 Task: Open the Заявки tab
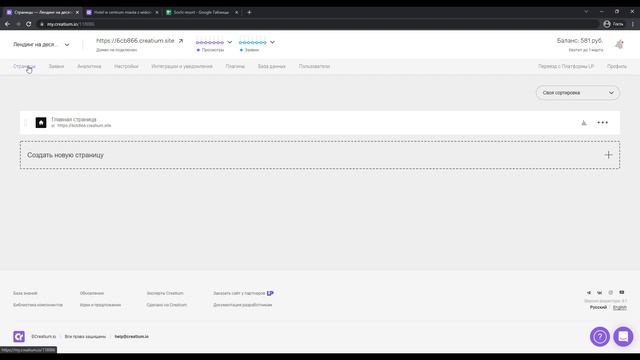[x=56, y=66]
